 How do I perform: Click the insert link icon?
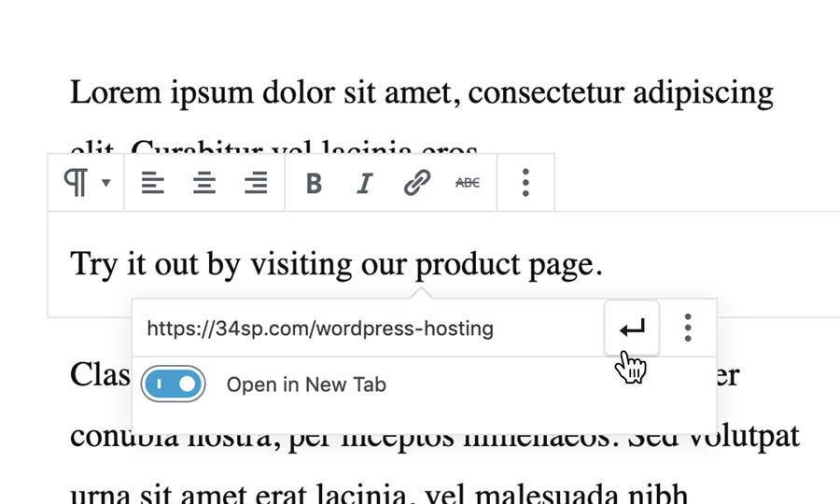[417, 183]
